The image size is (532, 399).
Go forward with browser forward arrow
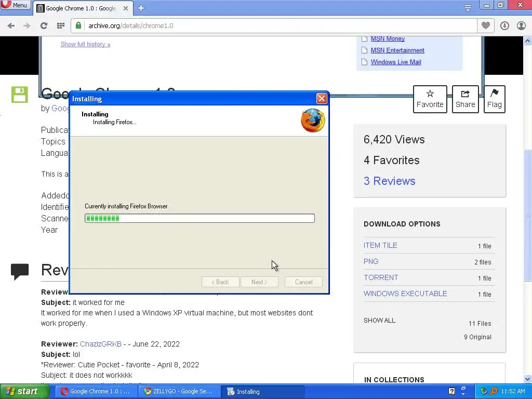(x=27, y=26)
